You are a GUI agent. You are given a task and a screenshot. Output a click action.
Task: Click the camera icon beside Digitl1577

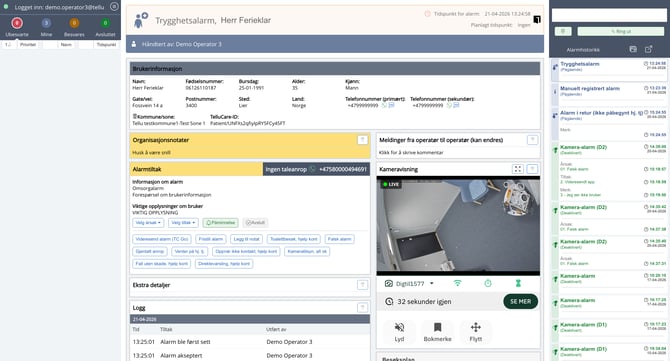point(388,283)
